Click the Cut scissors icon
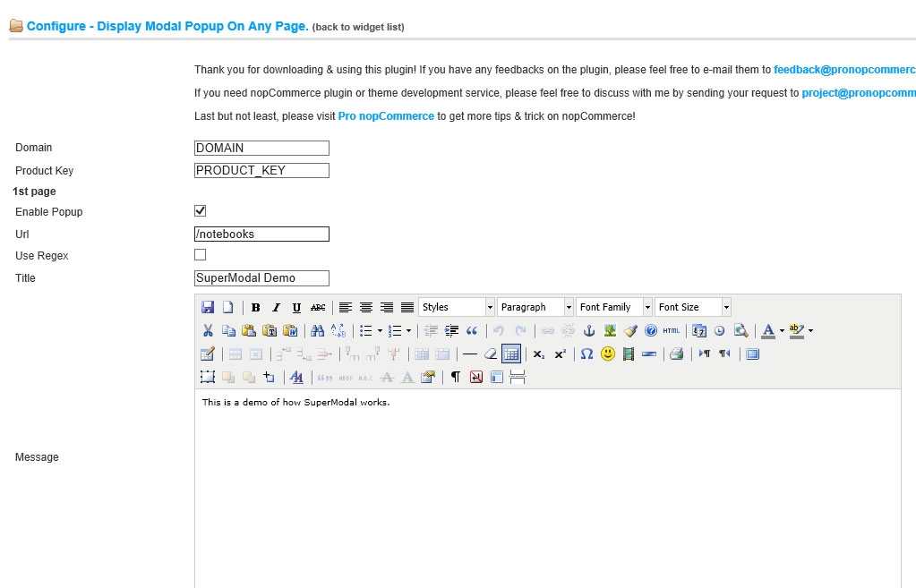 (208, 330)
